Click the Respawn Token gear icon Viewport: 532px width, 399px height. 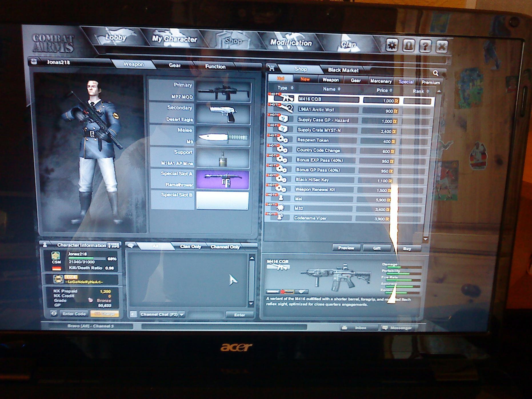[x=282, y=139]
